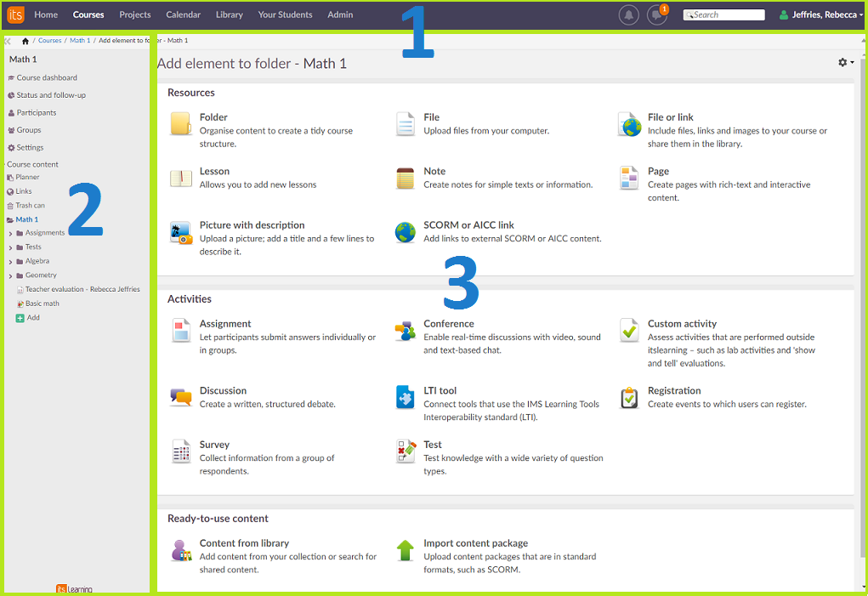Image resolution: width=868 pixels, height=596 pixels.
Task: Click the Note notepad icon
Action: (x=406, y=179)
